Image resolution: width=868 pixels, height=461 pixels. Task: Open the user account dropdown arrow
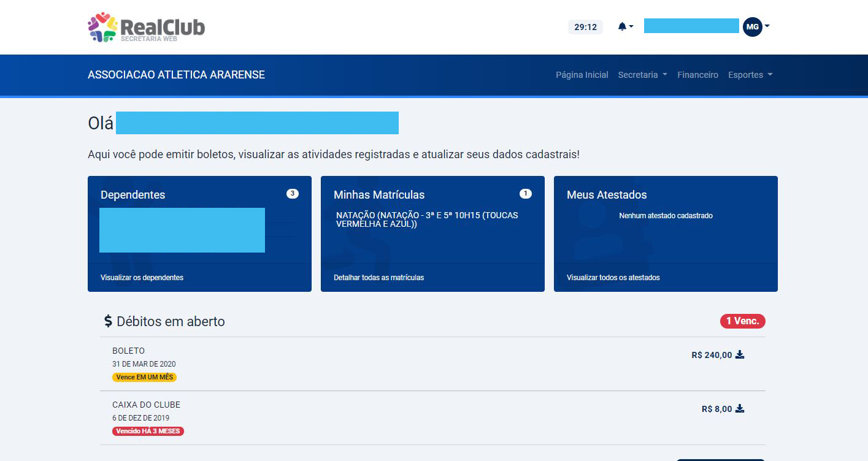767,26
